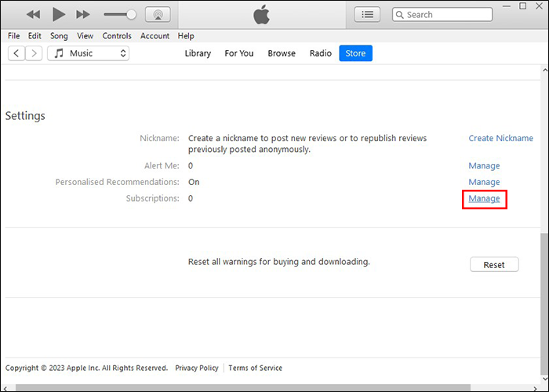Minimize the iTunes window
This screenshot has width=549, height=392.
tap(507, 6)
